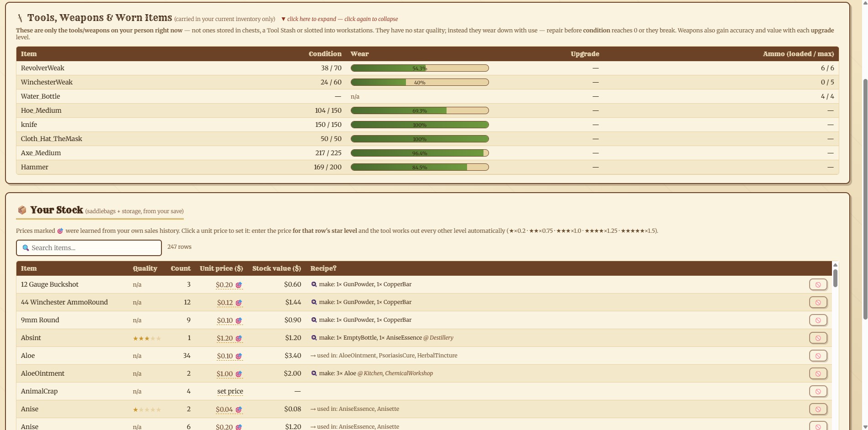Sort stock by Unit price ($) header
Viewport: 868px width, 430px height.
point(221,268)
